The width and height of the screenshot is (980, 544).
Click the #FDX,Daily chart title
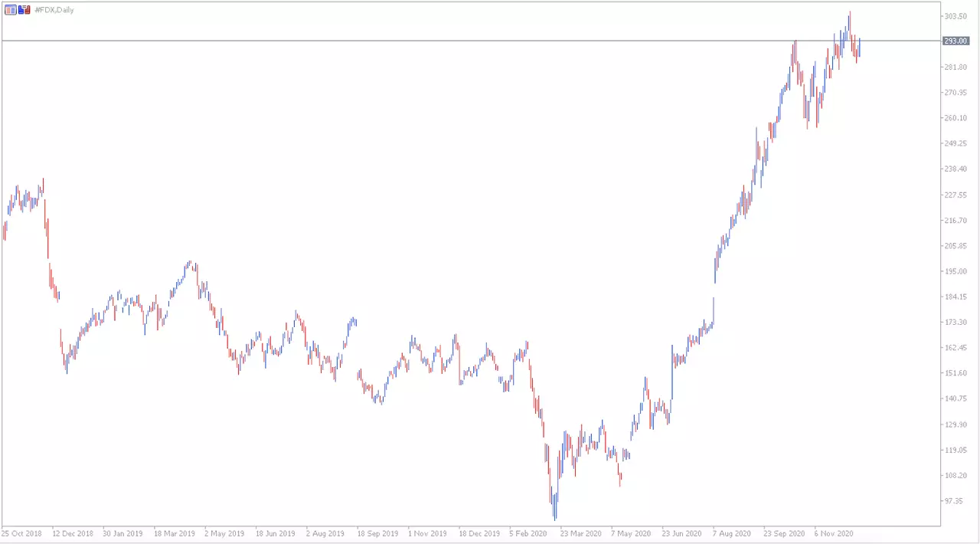[x=54, y=10]
